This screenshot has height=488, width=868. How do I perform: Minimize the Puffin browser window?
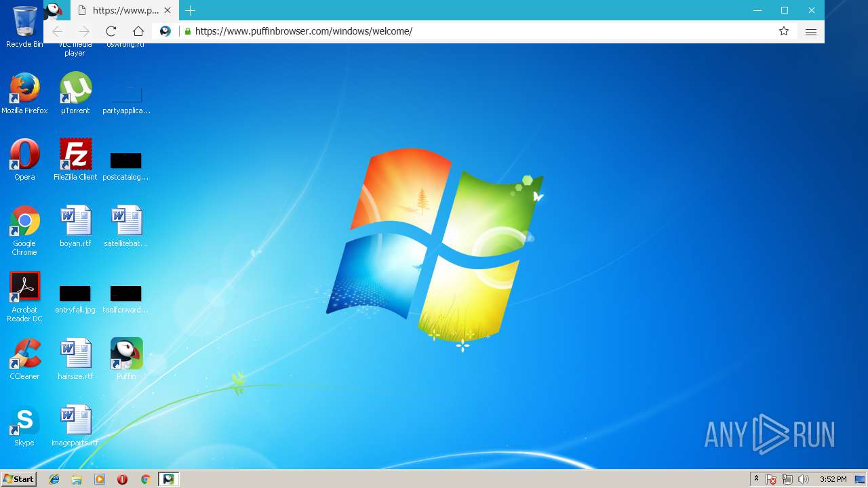[x=757, y=10]
